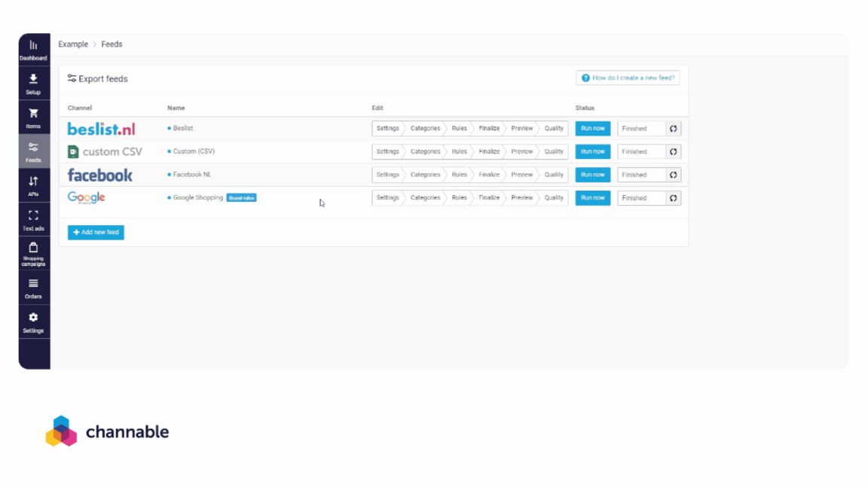Go to Example in the breadcrumb

click(73, 44)
